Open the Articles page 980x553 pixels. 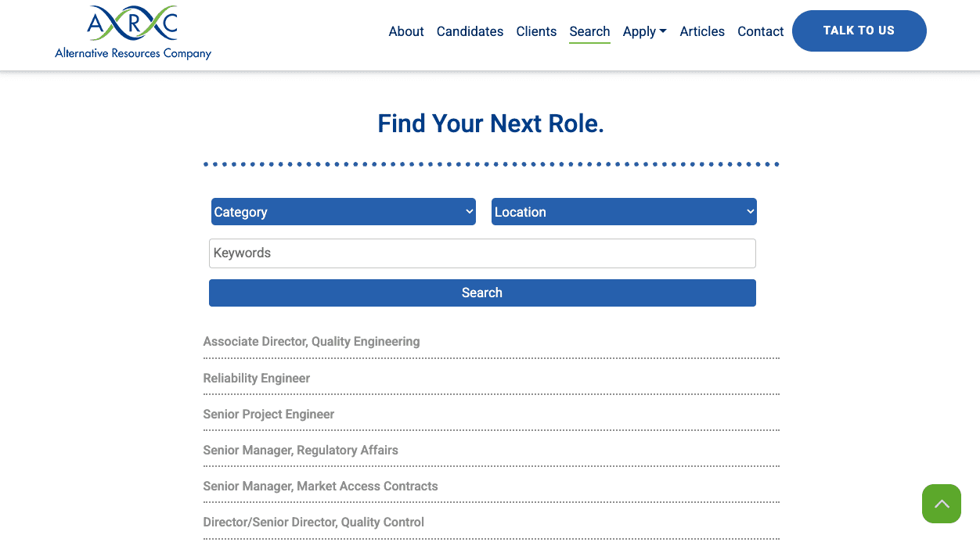click(x=702, y=31)
